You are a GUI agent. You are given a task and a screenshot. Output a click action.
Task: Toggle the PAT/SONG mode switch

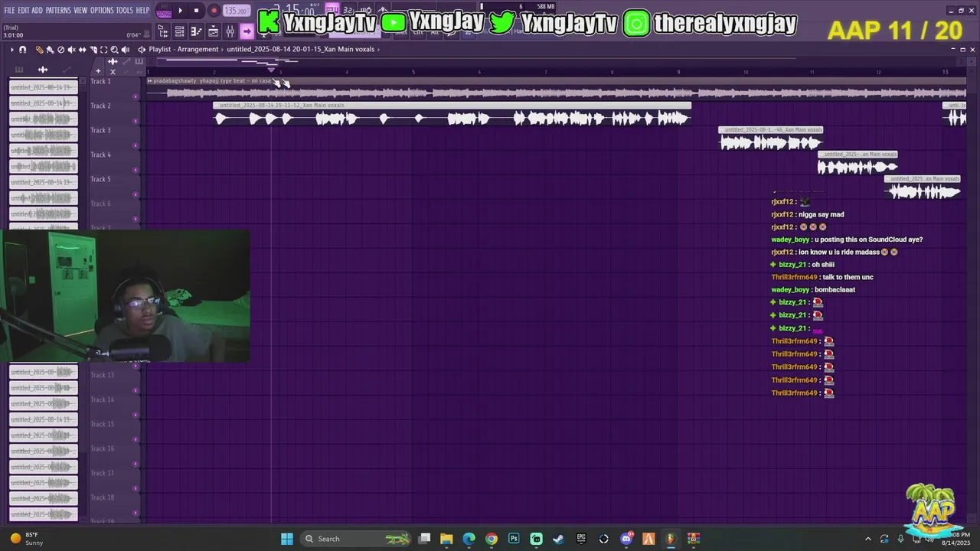164,11
